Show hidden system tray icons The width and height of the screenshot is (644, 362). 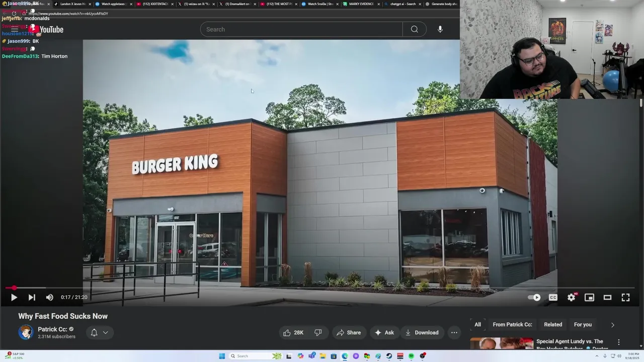pos(597,356)
